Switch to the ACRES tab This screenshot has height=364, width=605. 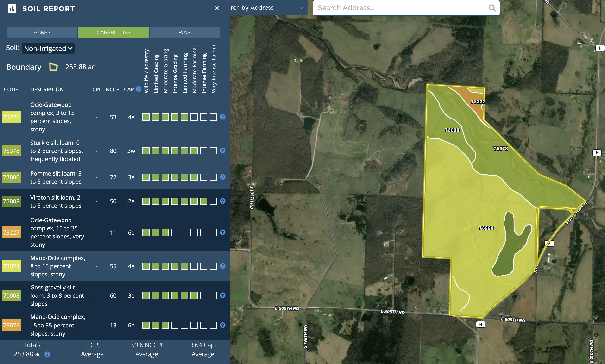tap(42, 32)
